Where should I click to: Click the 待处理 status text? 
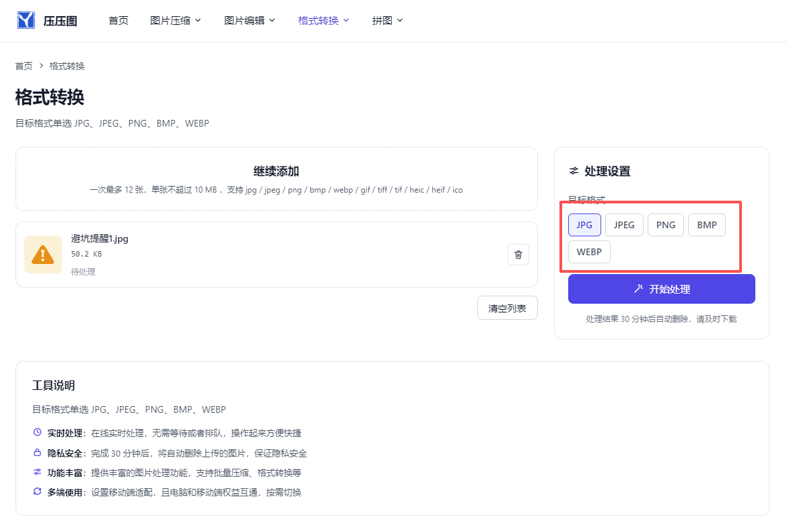pos(83,271)
